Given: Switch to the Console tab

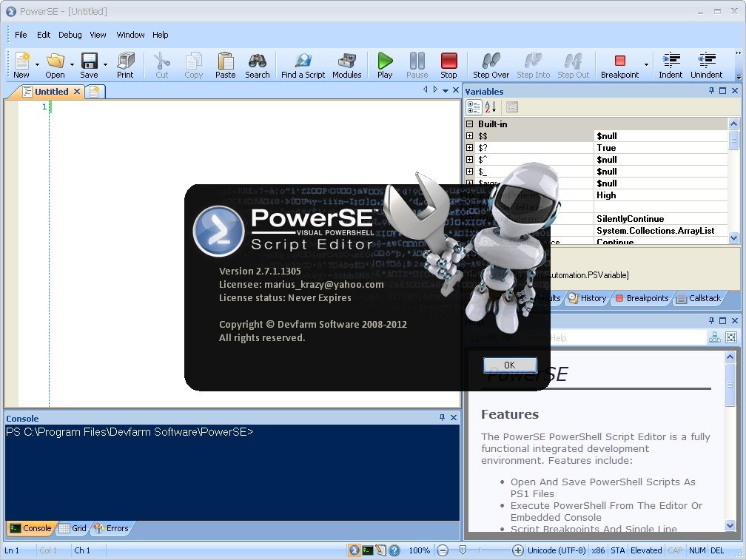Looking at the screenshot, I should click(30, 528).
